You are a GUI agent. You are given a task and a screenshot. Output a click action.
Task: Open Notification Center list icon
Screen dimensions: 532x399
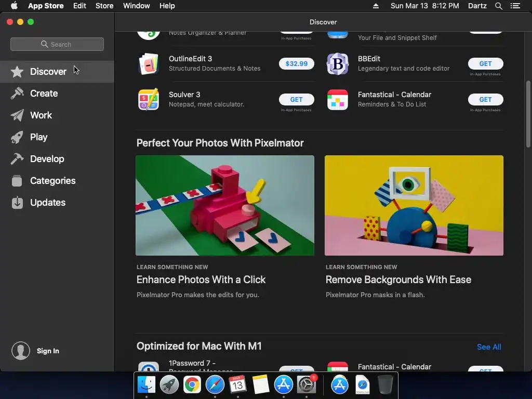click(x=515, y=6)
